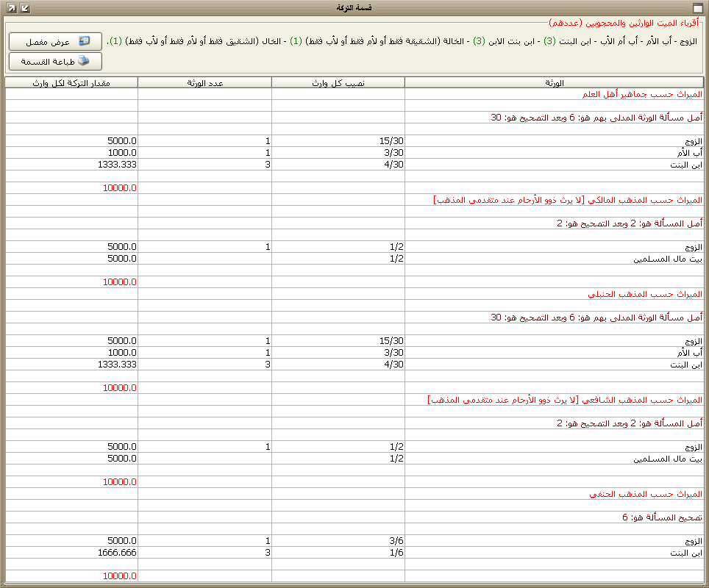Screen dimensions: 709x588
Task: Click the up-right arrow icon in the title bar
Action: (12, 7)
